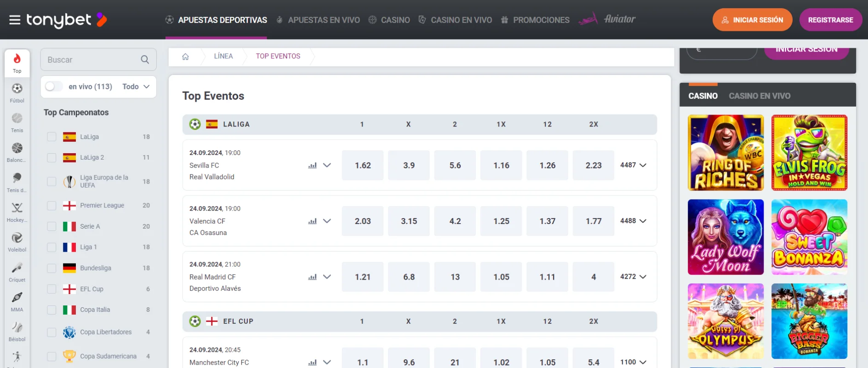Expand 4272 more markets for Real Madrid
Image resolution: width=868 pixels, height=368 pixels.
pos(633,277)
